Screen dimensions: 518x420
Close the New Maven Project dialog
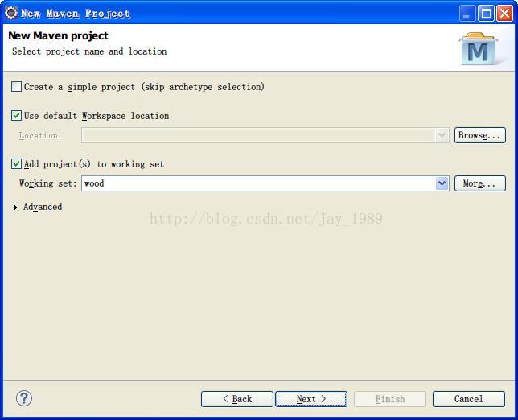click(505, 14)
